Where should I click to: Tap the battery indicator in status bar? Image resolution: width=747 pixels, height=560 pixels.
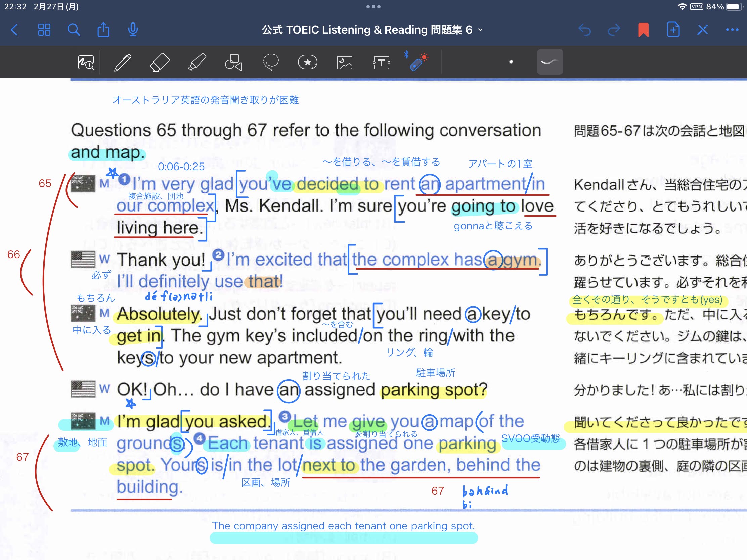click(x=734, y=7)
